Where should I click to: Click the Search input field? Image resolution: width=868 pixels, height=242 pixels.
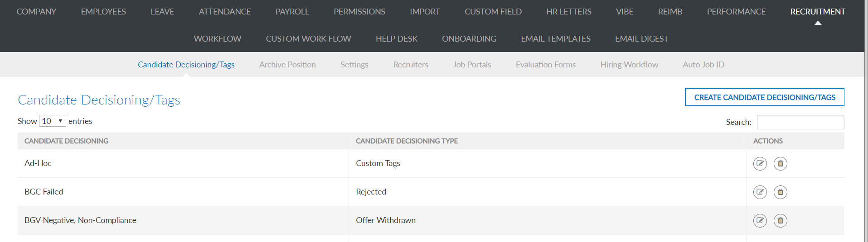coord(800,122)
